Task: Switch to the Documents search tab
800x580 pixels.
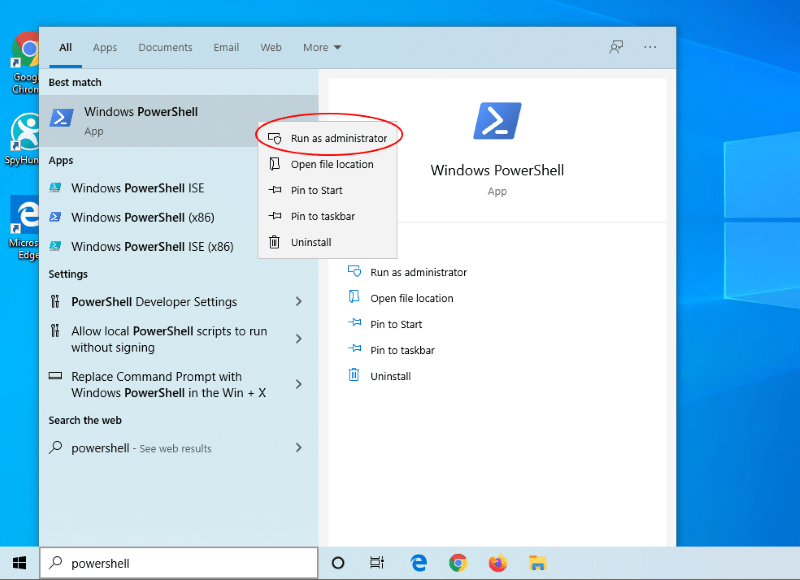Action: point(165,47)
